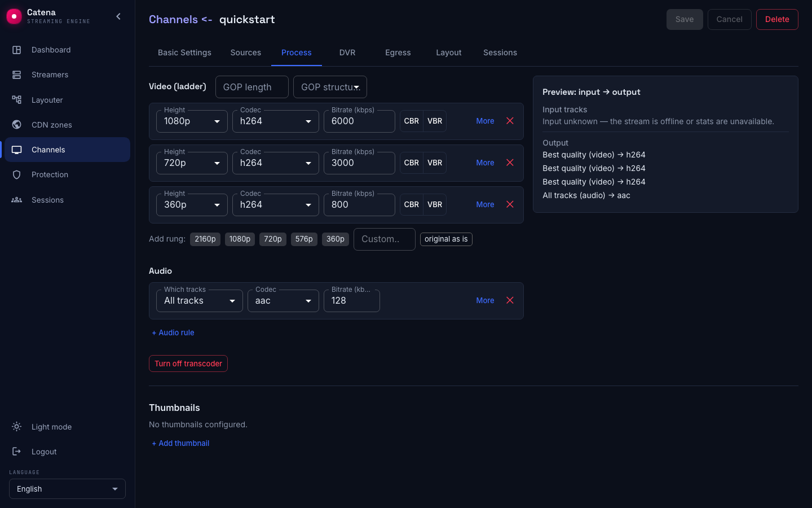
Task: Open the GOP structure dropdown
Action: tap(330, 87)
